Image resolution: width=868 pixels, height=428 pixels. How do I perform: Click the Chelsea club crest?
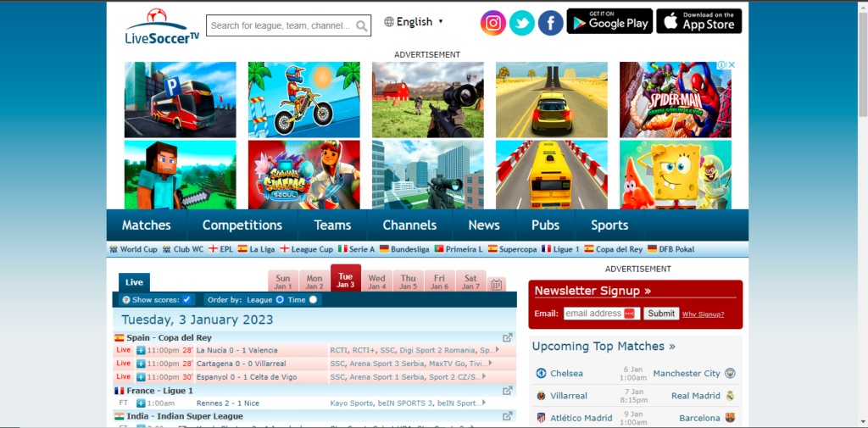(541, 373)
